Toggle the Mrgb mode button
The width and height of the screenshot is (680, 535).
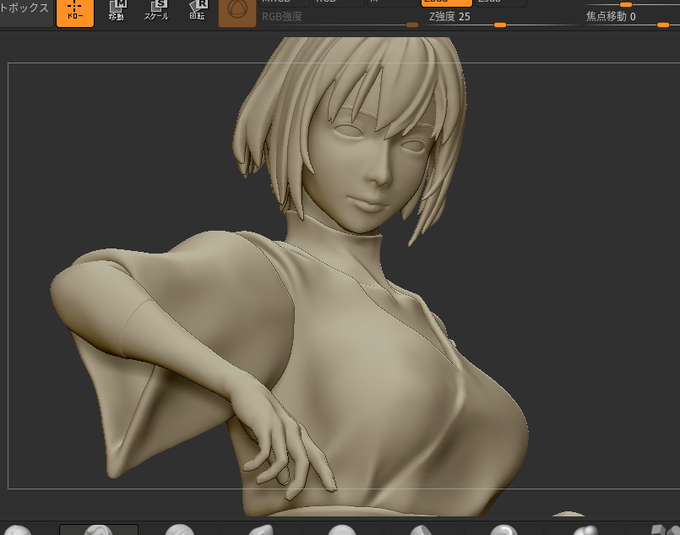(x=285, y=3)
